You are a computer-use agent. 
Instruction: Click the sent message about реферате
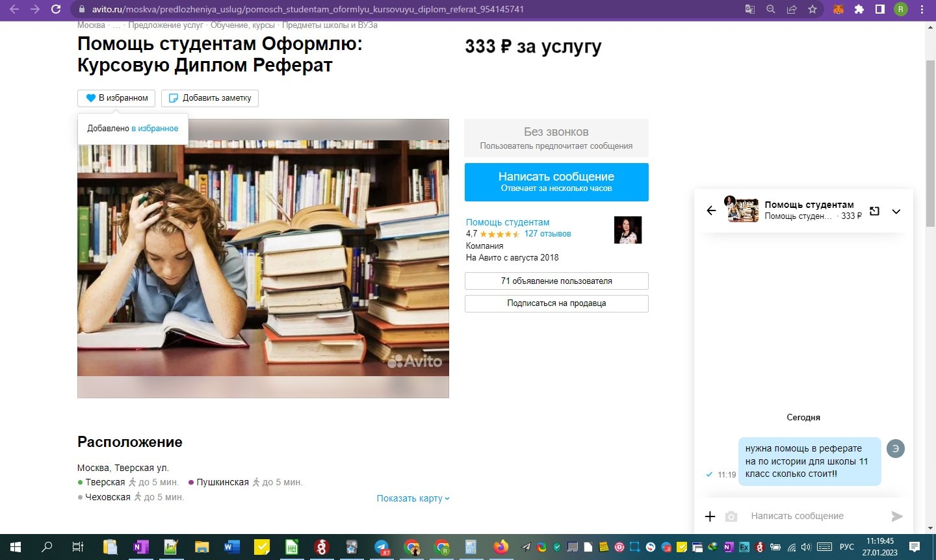tap(810, 461)
